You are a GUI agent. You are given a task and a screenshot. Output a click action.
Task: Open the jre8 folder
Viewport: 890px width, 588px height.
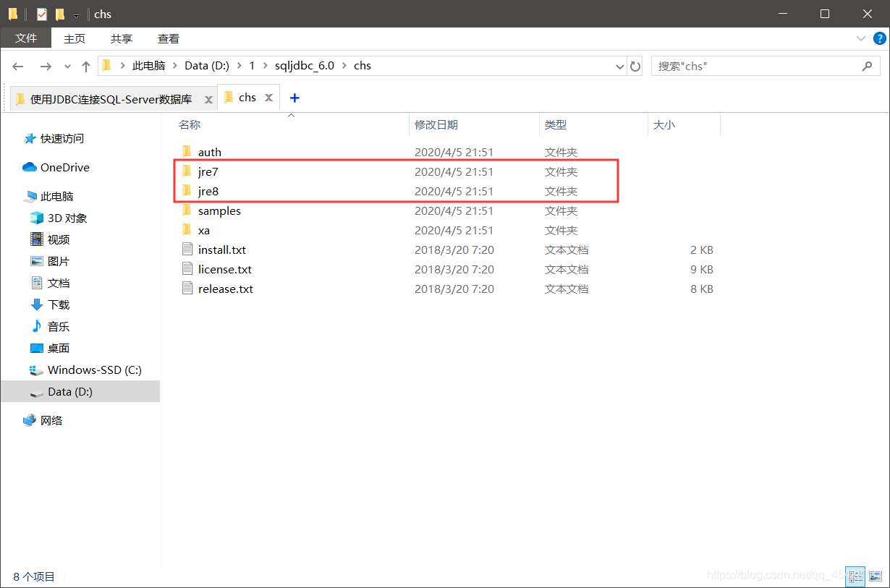(208, 191)
